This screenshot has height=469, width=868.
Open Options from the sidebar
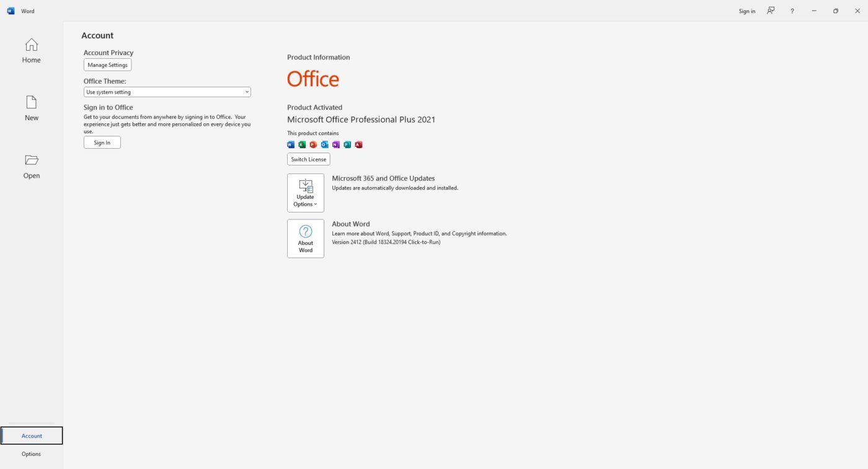31,454
